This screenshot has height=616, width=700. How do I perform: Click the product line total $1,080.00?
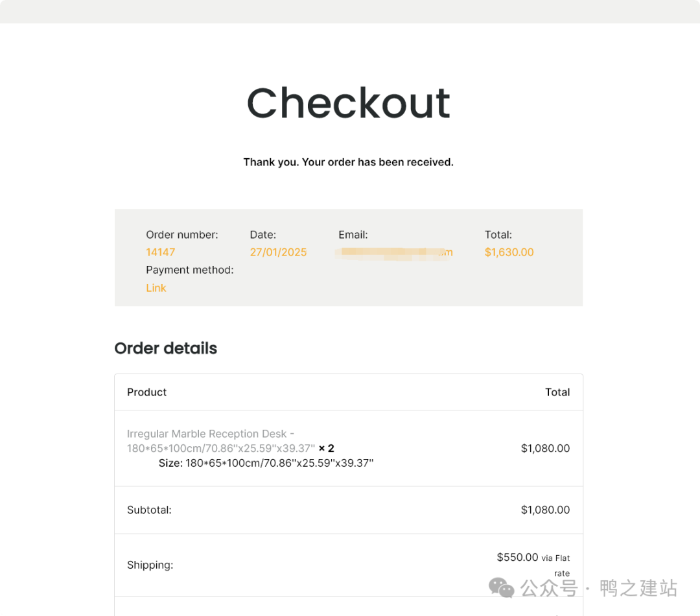click(x=546, y=448)
